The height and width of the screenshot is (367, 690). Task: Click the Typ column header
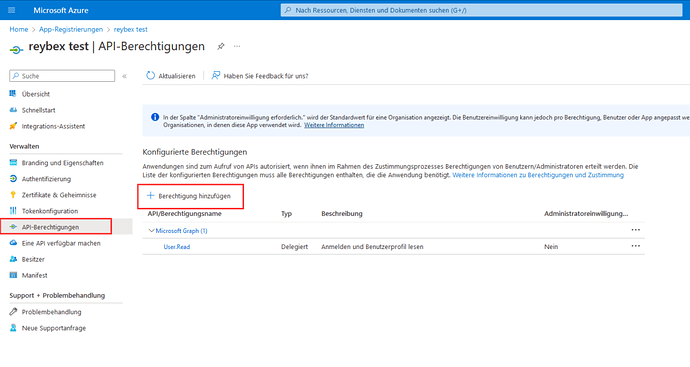pos(286,214)
